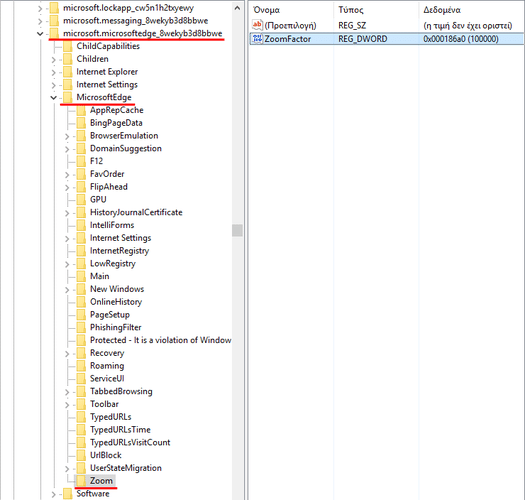Expand the Software key chevron
The height and width of the screenshot is (500, 525).
click(x=54, y=494)
